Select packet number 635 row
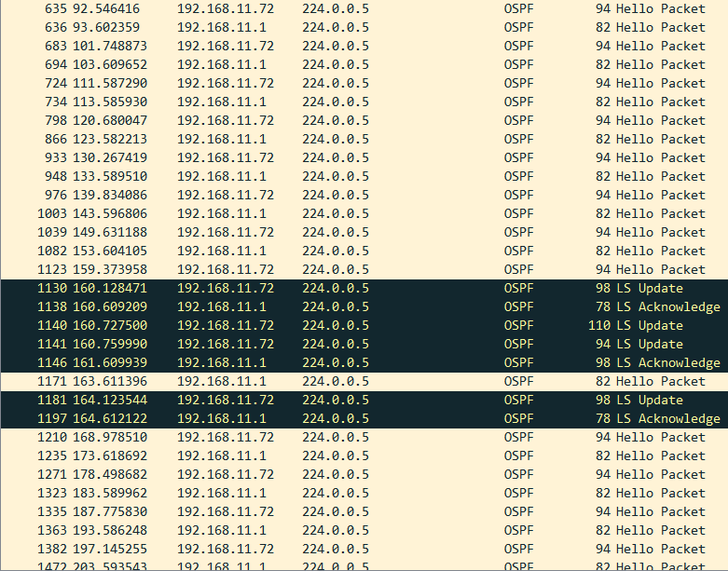728x571 pixels. coord(364,8)
